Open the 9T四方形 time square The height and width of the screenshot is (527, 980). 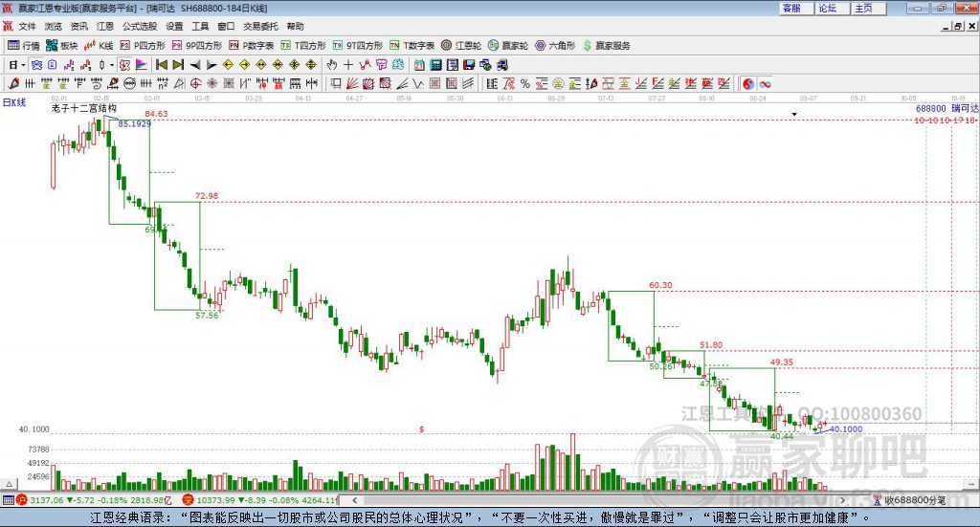coord(358,46)
